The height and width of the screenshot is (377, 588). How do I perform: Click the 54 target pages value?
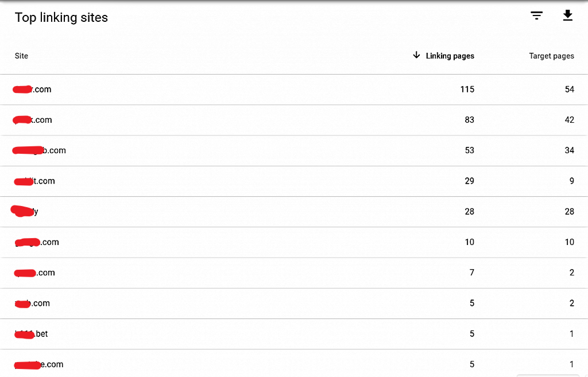coord(569,90)
